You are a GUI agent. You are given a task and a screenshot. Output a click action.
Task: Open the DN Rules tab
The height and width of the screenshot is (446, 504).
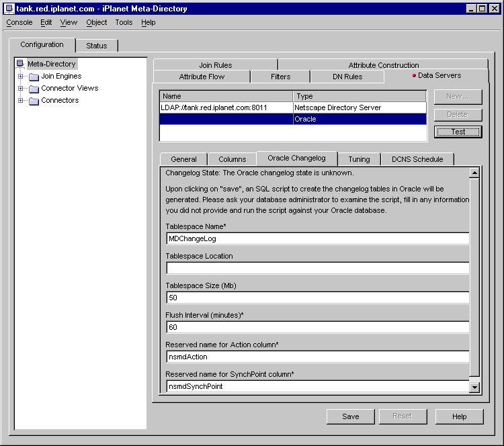click(x=347, y=77)
